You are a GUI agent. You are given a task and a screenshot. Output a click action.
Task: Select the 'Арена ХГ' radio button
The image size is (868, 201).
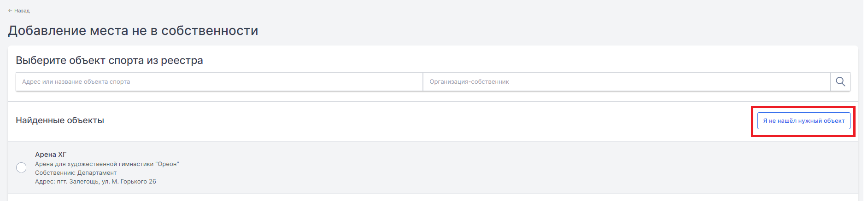(21, 167)
